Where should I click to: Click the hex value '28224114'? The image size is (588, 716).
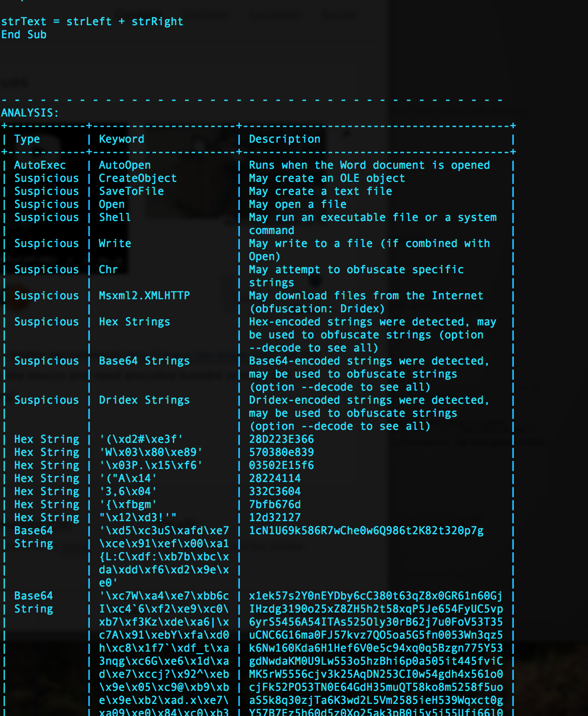275,478
